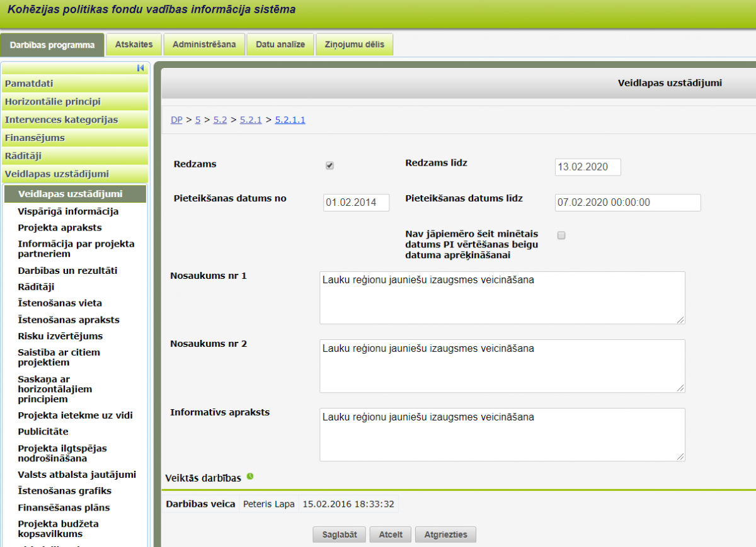Click the green icon beside Veiktās darbības

coord(250,477)
